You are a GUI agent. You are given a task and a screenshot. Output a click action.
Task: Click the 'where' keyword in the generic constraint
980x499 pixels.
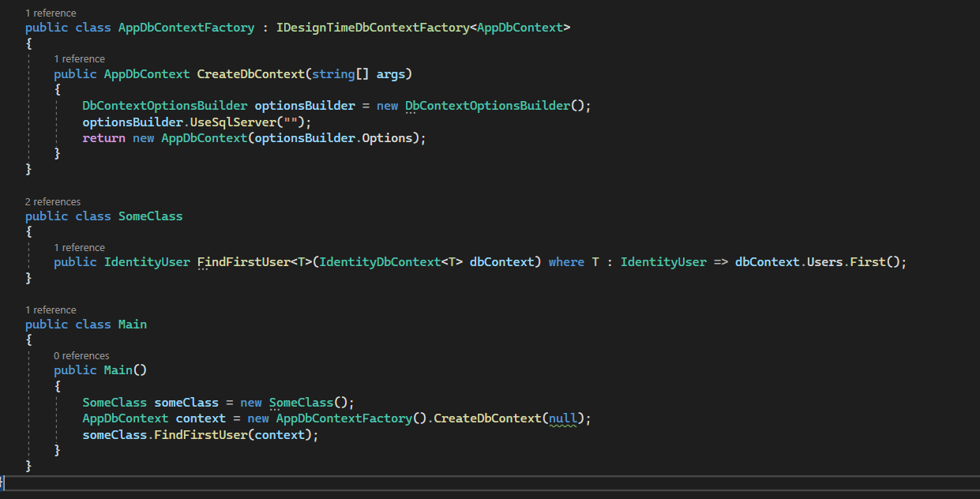pyautogui.click(x=566, y=262)
